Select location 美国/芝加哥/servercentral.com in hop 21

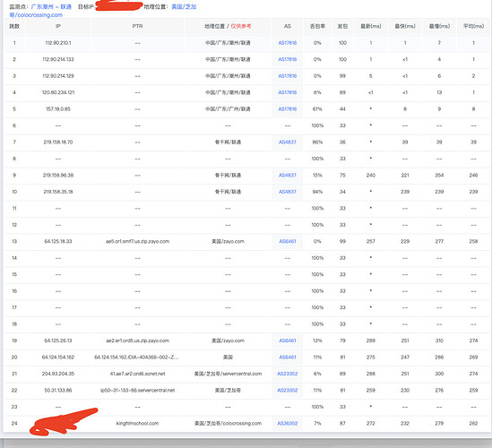pyautogui.click(x=228, y=374)
